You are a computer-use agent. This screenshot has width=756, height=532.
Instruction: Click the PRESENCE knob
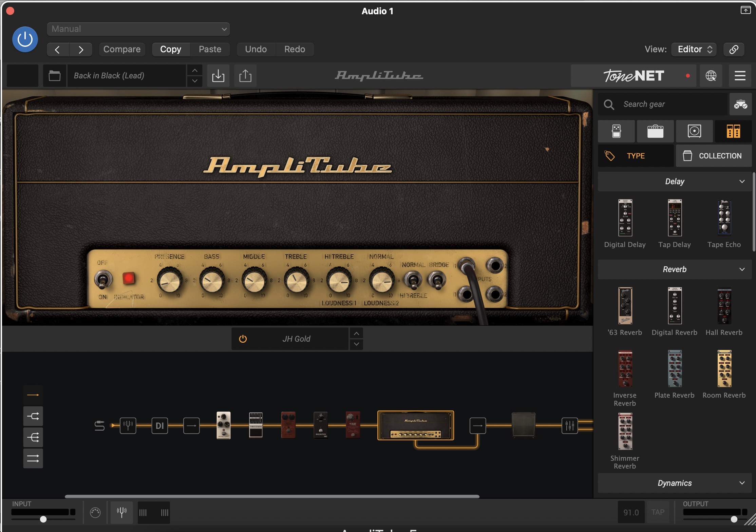[169, 280]
